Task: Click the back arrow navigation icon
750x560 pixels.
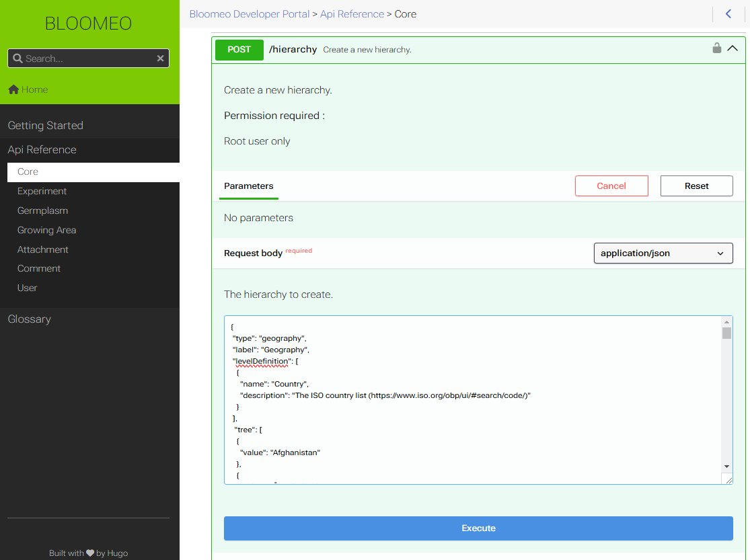Action: 728,14
